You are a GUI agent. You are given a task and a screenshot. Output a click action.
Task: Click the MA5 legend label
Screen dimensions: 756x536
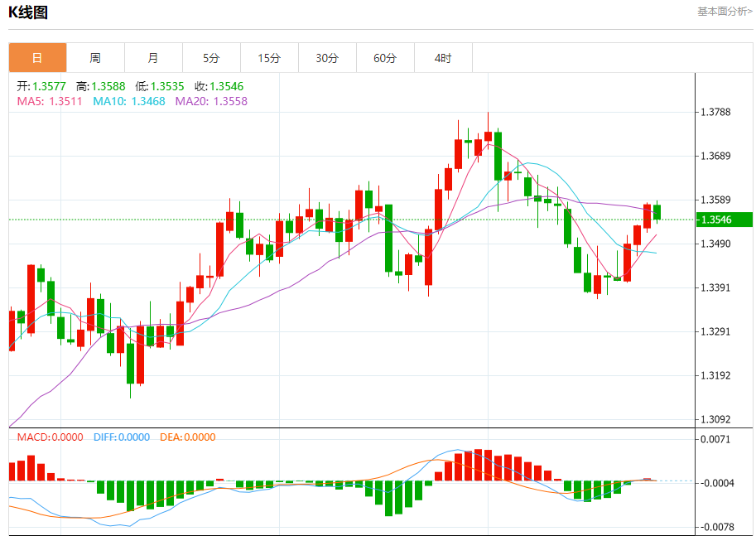click(x=50, y=101)
